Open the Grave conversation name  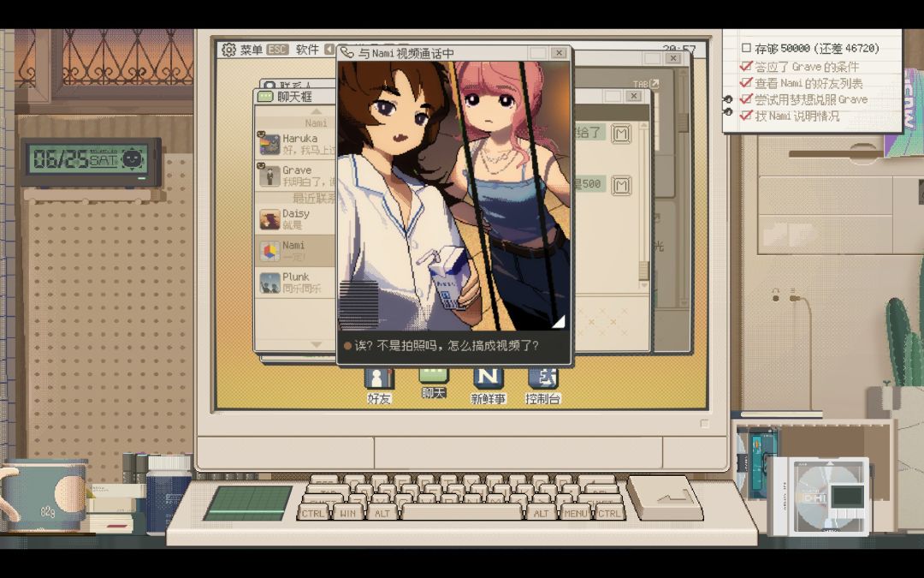pos(296,170)
